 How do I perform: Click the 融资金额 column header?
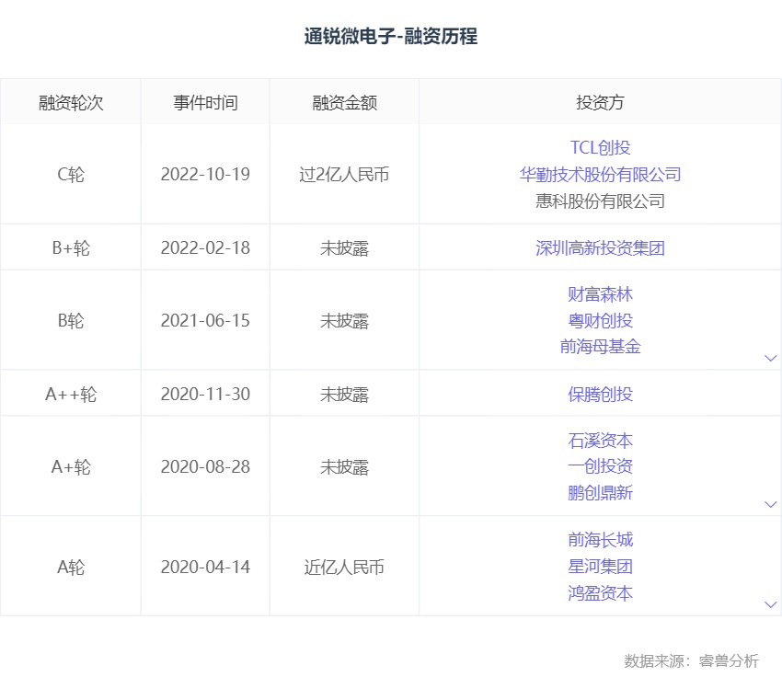coord(345,103)
